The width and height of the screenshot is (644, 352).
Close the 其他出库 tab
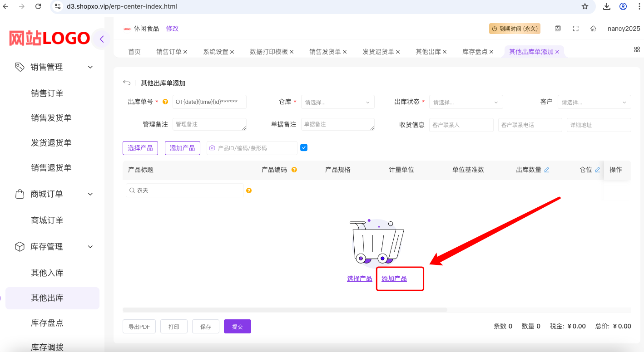445,52
